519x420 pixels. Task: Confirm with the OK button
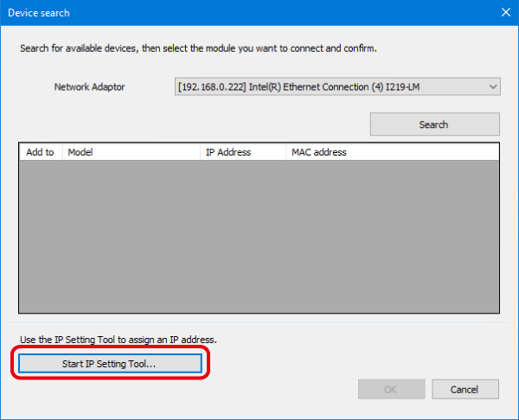point(391,390)
